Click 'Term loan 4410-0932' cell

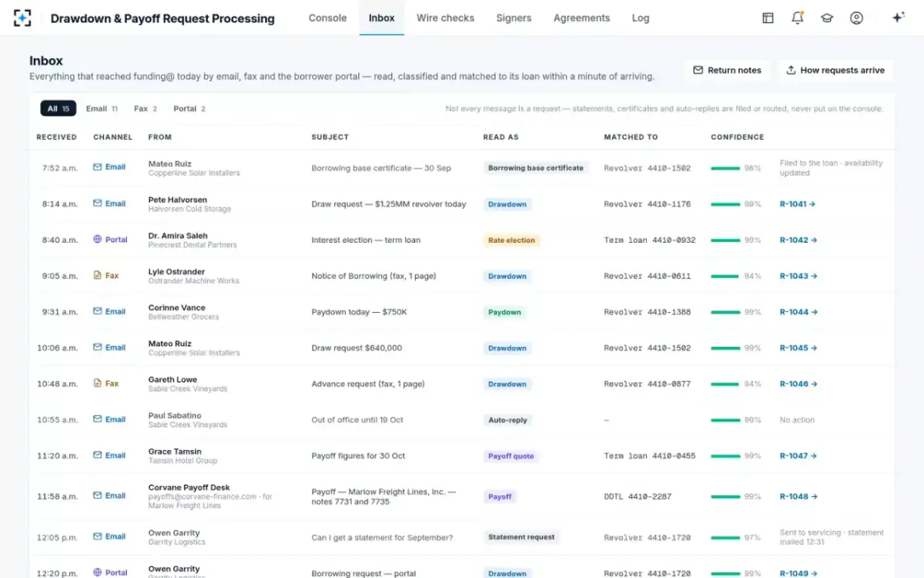click(650, 240)
